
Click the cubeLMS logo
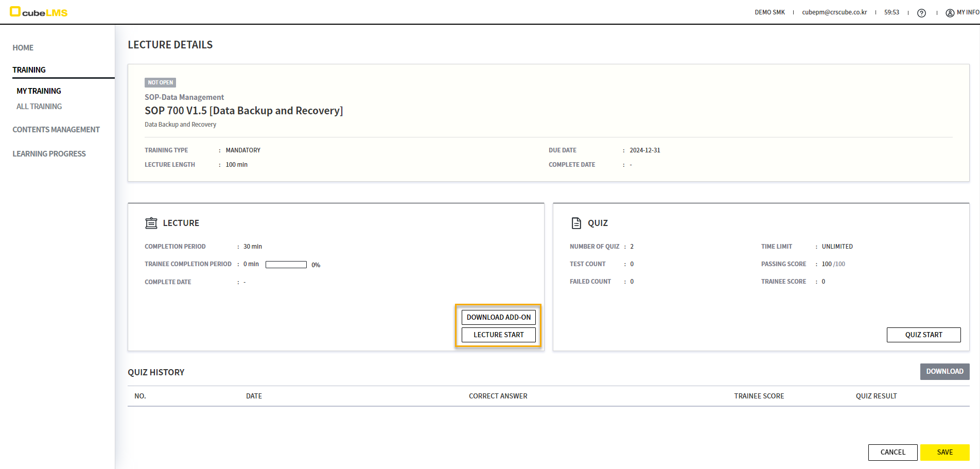[39, 12]
